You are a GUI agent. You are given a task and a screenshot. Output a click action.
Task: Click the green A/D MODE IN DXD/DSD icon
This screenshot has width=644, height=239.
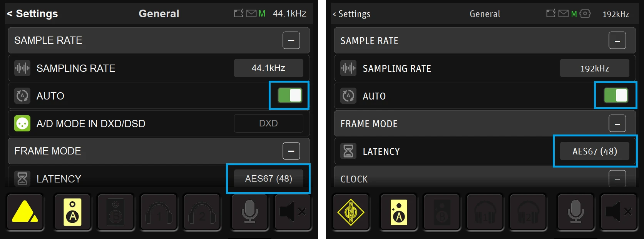[x=22, y=123]
